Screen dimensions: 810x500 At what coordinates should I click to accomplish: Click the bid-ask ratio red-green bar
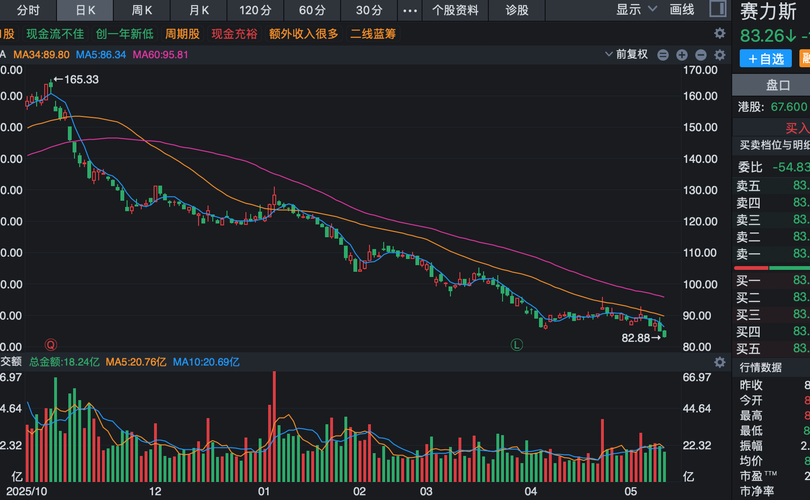(x=772, y=268)
